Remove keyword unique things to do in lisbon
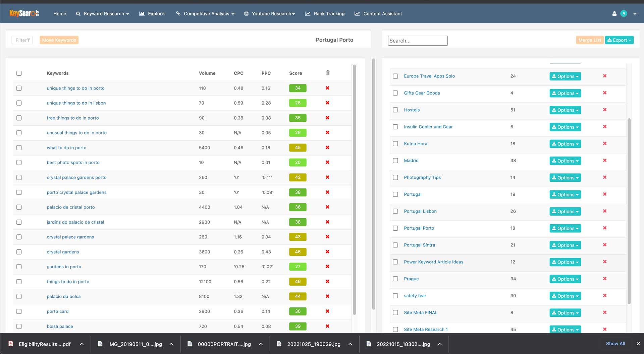The image size is (644, 354). click(327, 103)
